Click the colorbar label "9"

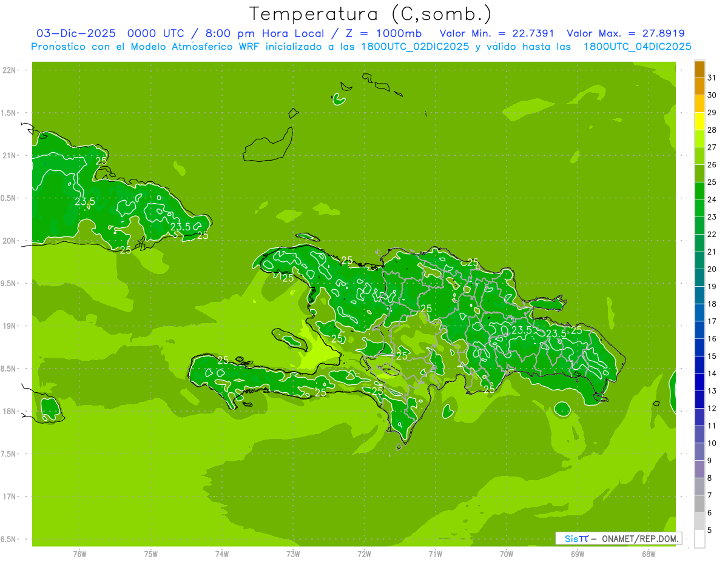pos(710,461)
